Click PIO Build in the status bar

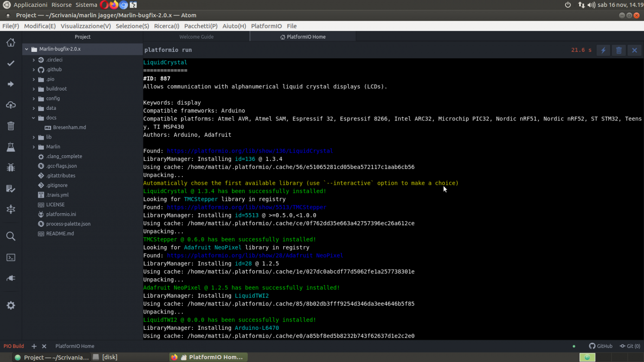point(14,346)
